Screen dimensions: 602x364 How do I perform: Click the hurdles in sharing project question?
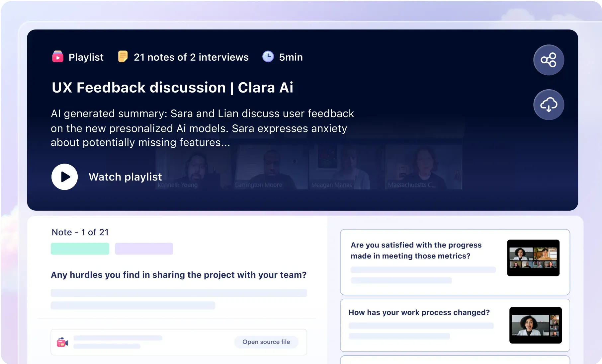pos(179,275)
